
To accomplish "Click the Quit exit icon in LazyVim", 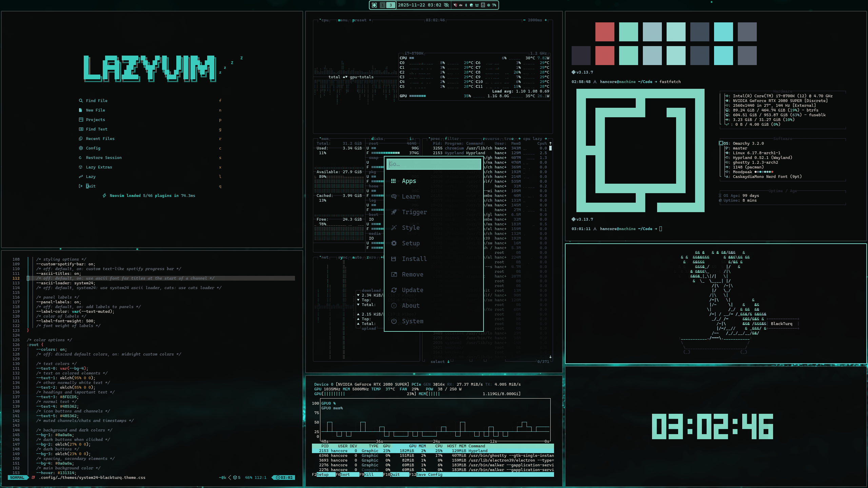I will pos(81,186).
